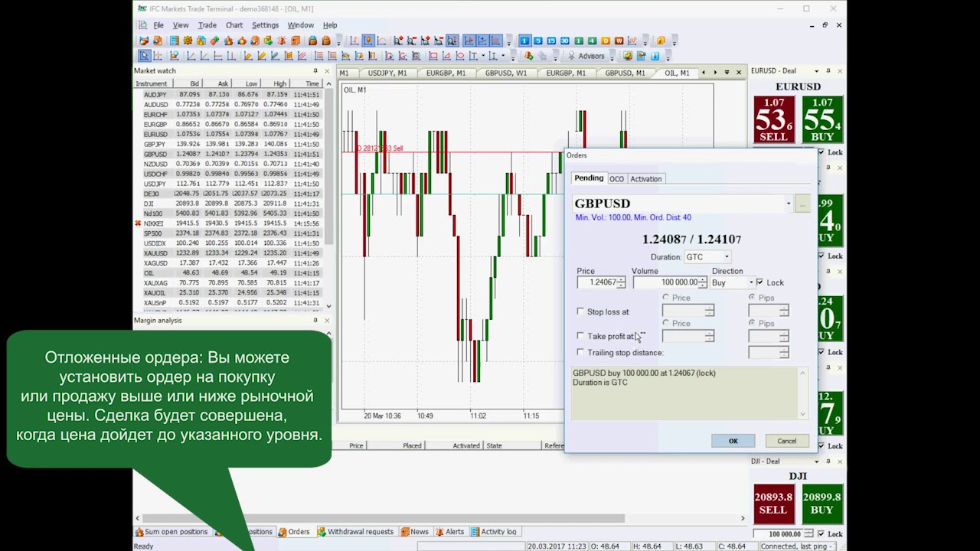Click EURUSD BUY button
The image size is (980, 551).
pos(822,119)
